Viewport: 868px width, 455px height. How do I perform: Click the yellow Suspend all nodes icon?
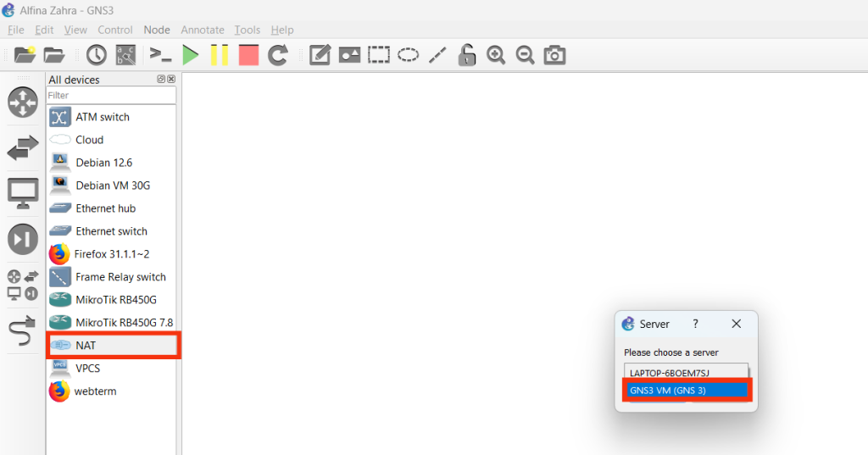[220, 55]
